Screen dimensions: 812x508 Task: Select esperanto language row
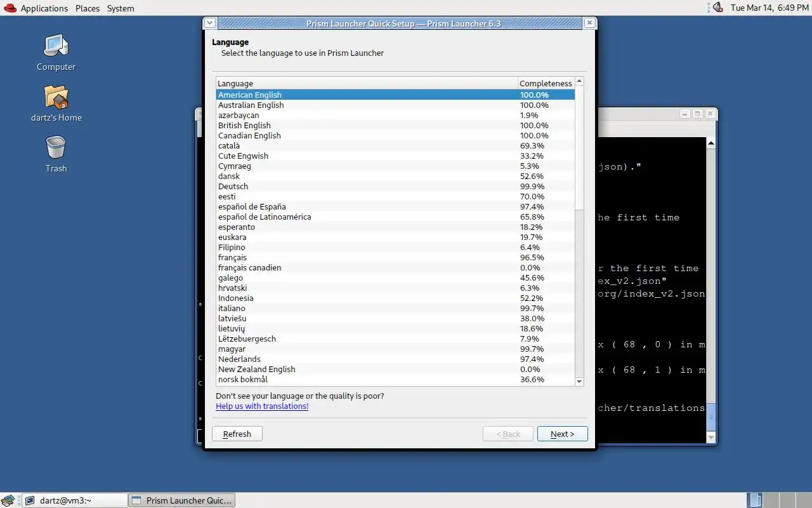coord(395,227)
